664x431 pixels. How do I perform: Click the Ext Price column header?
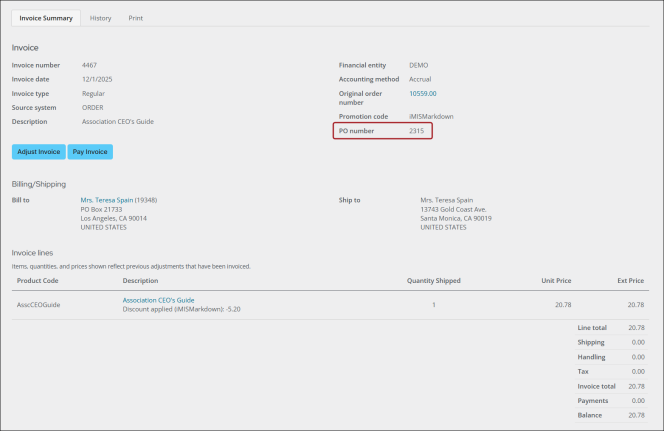[x=629, y=281]
